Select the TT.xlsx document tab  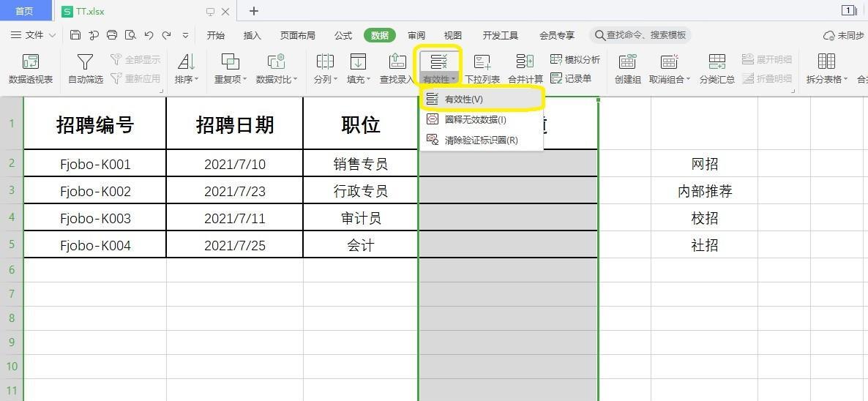point(146,11)
